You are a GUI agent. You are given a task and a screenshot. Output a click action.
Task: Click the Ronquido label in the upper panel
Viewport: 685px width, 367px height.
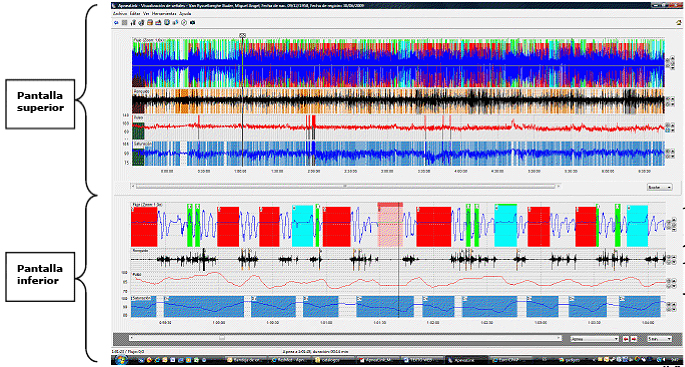tap(142, 91)
